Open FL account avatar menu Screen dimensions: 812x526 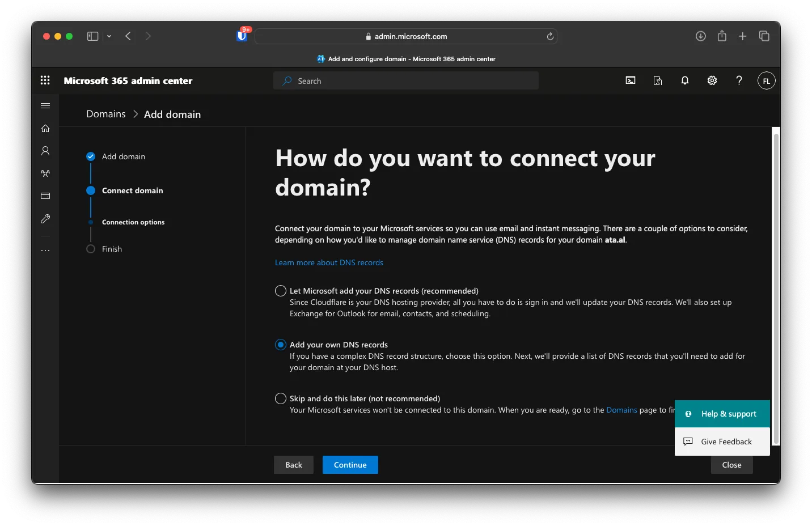766,80
